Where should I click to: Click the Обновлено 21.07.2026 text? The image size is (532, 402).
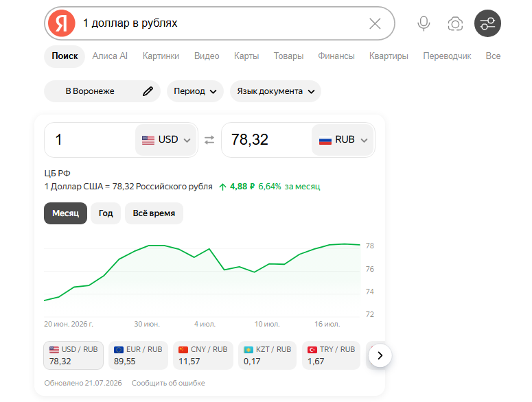point(83,383)
